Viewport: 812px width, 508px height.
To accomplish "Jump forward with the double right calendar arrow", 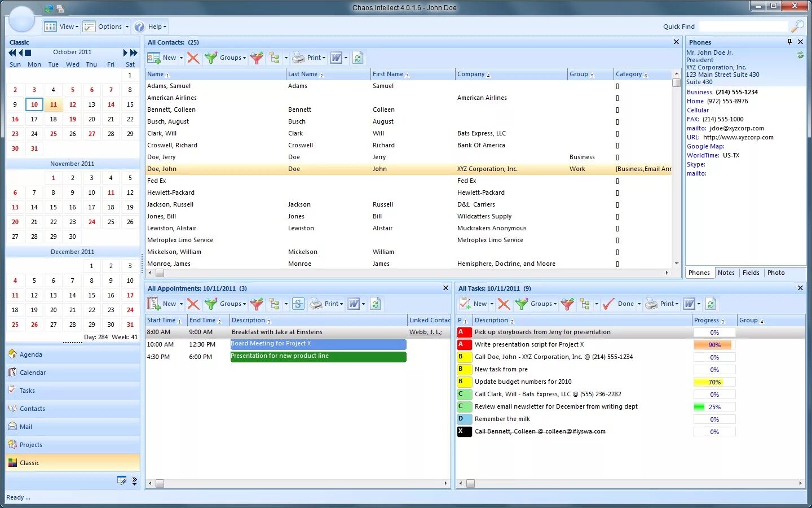I will [x=134, y=52].
